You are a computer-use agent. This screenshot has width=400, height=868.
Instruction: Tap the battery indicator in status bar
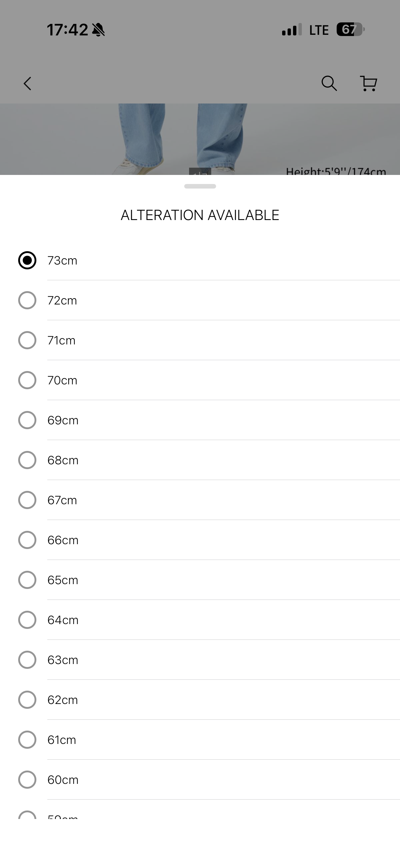coord(350,30)
